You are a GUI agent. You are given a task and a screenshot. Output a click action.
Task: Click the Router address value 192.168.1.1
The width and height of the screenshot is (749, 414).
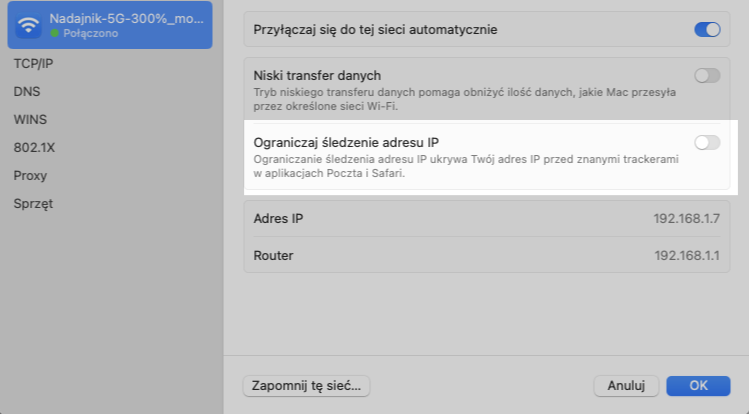coord(687,256)
